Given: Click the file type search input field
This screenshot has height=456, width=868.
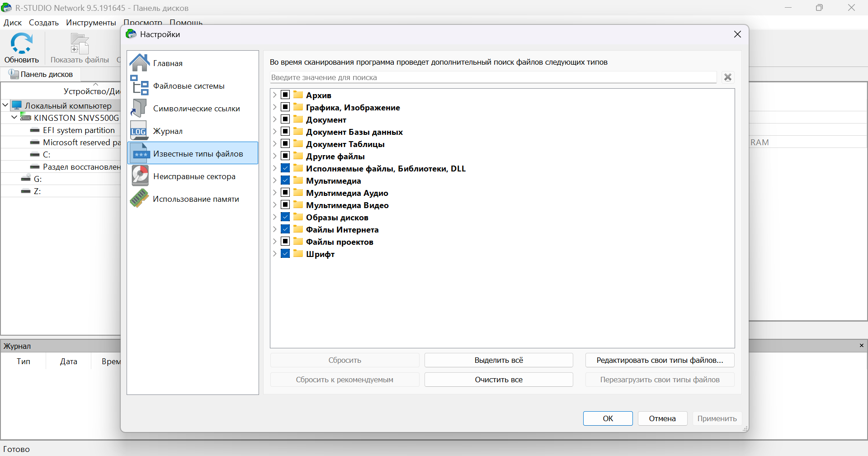Looking at the screenshot, I should [493, 77].
